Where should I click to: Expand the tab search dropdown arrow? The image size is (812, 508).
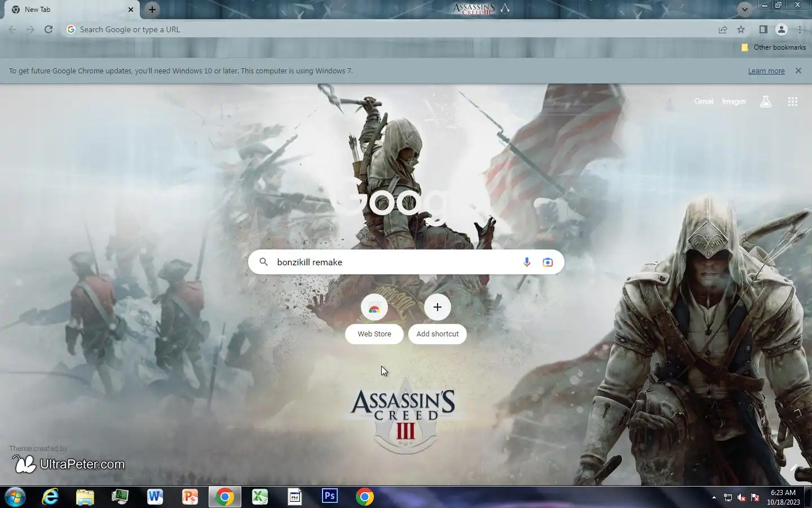[745, 10]
